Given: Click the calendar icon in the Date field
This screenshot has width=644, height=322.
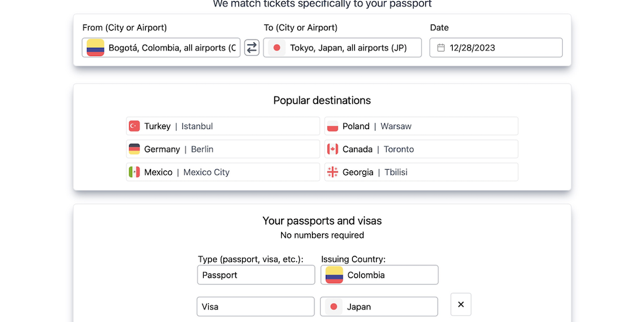Looking at the screenshot, I should (441, 48).
